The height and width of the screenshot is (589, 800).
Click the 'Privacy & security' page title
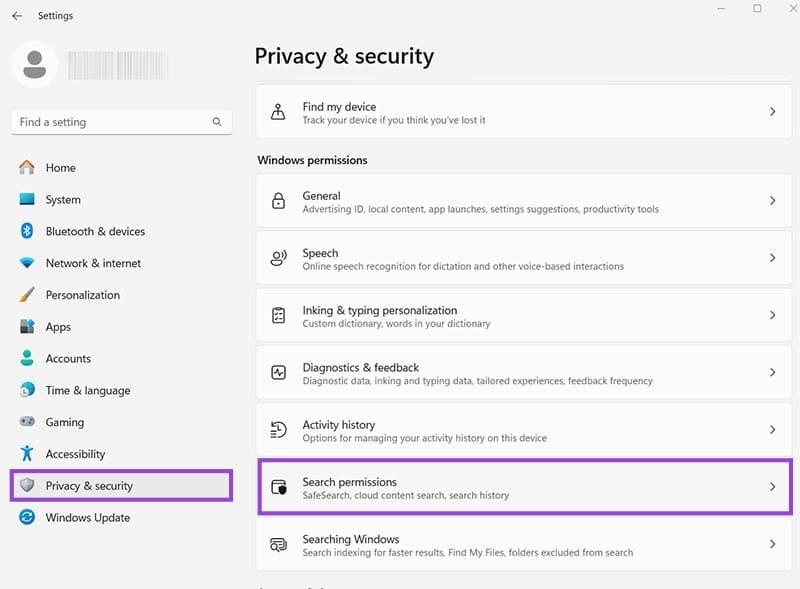[x=344, y=56]
